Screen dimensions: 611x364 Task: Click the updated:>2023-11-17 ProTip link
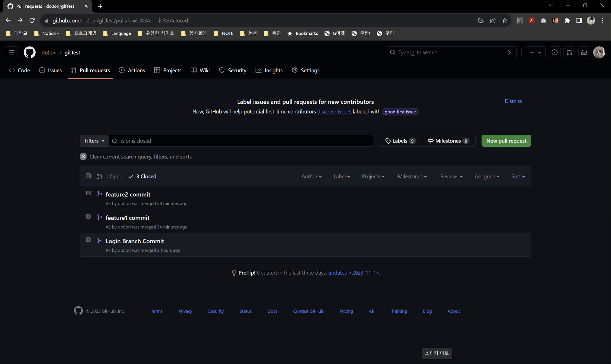point(353,273)
